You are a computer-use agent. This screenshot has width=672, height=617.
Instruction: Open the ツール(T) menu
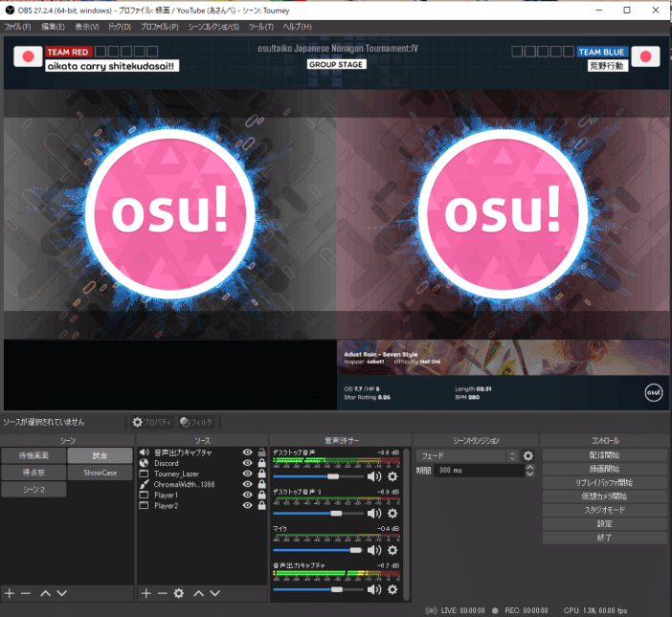261,27
